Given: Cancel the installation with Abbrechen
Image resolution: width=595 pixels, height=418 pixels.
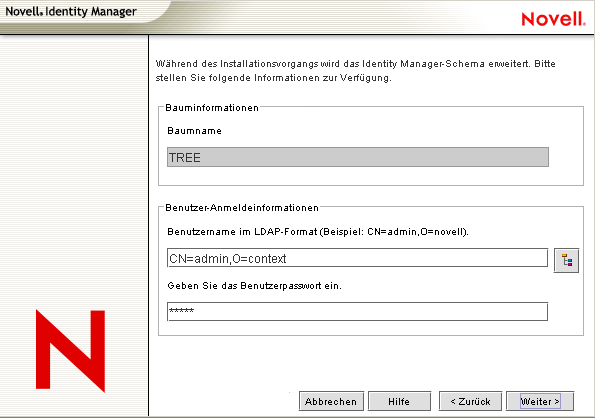Looking at the screenshot, I should pos(331,401).
